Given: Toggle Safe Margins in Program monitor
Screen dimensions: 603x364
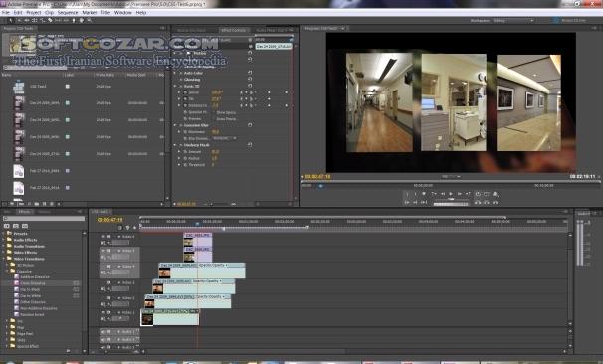Looking at the screenshot, I should [487, 194].
